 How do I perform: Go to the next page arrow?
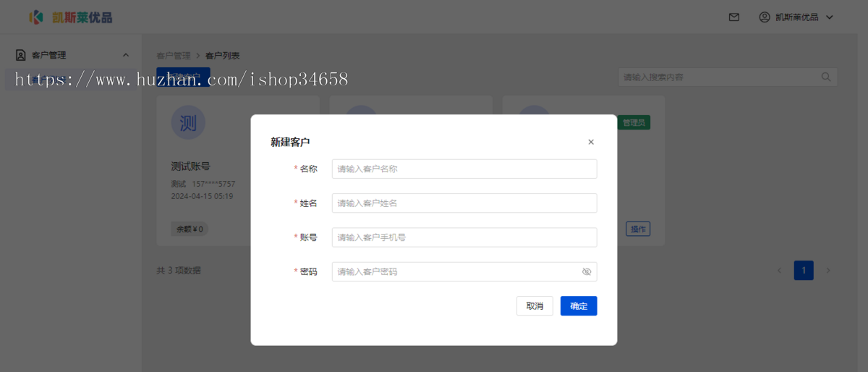(x=828, y=271)
